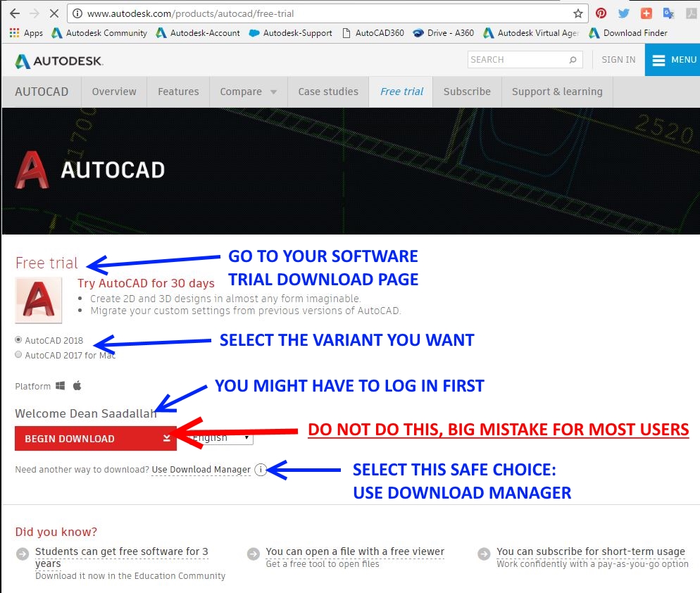Open the Pinterest bookmark icon

pyautogui.click(x=601, y=12)
